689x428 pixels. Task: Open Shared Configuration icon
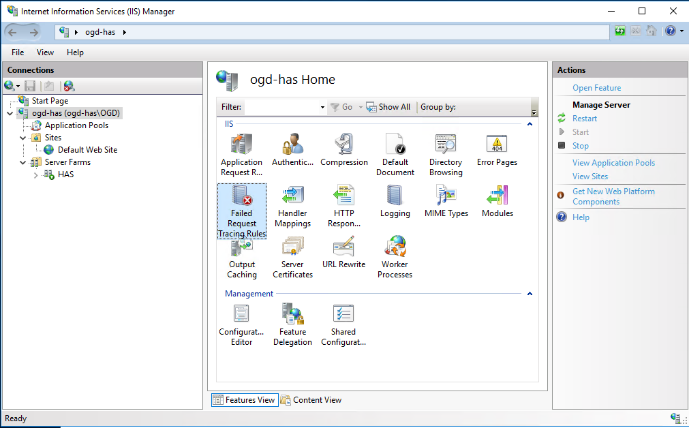[344, 325]
